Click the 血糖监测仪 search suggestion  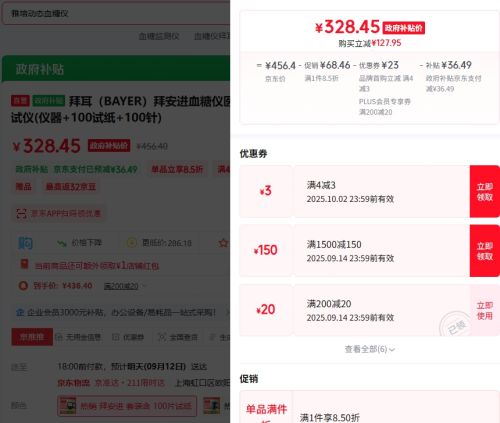[159, 36]
